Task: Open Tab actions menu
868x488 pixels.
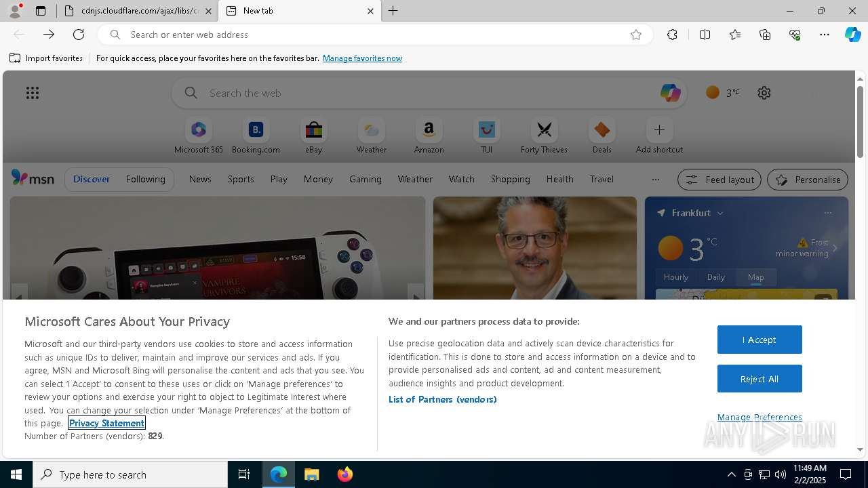Action: pos(41,11)
